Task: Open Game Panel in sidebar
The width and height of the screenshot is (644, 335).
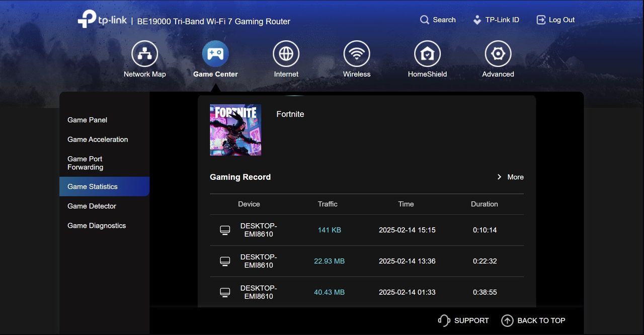Action: [88, 120]
